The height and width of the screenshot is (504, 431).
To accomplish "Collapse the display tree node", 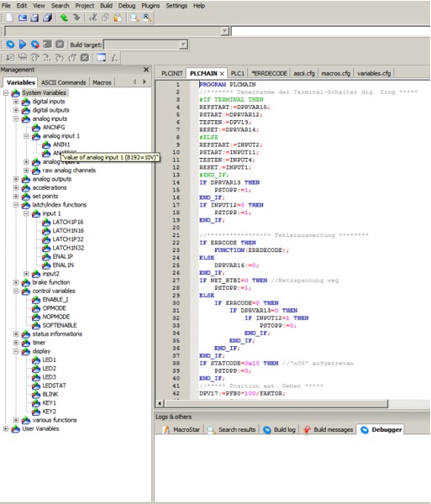I will click(x=16, y=351).
